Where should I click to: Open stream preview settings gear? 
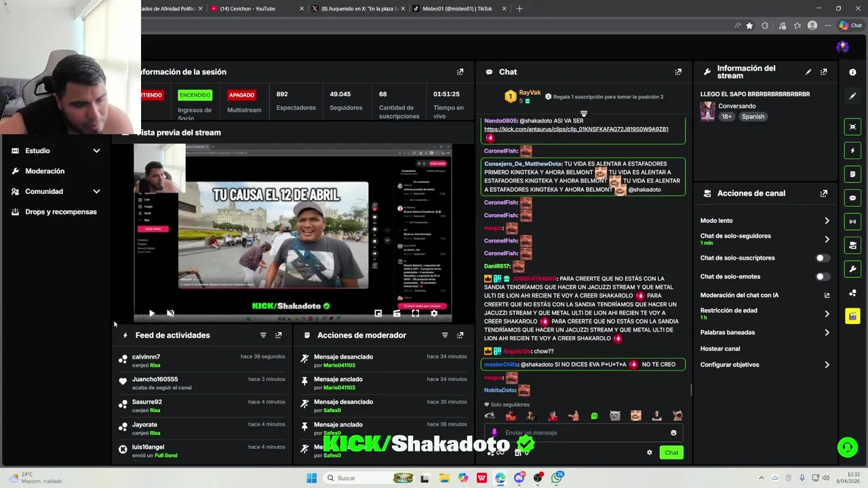tap(434, 313)
